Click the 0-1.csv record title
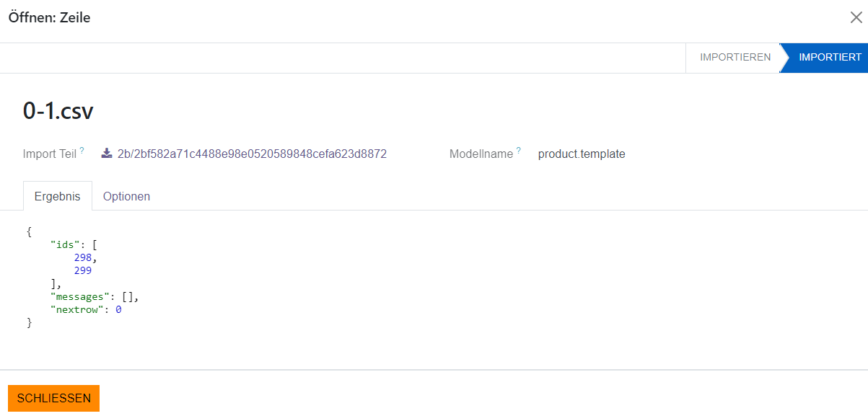The image size is (868, 416). click(x=58, y=110)
